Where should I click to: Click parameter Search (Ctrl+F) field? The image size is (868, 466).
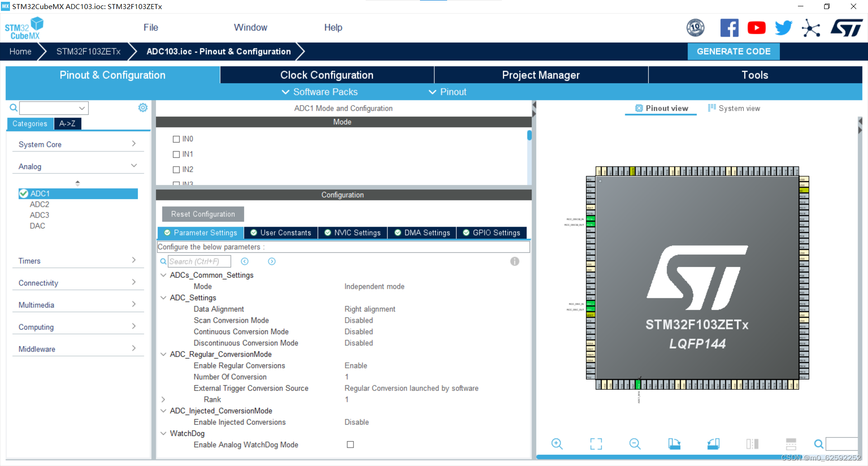coord(199,262)
